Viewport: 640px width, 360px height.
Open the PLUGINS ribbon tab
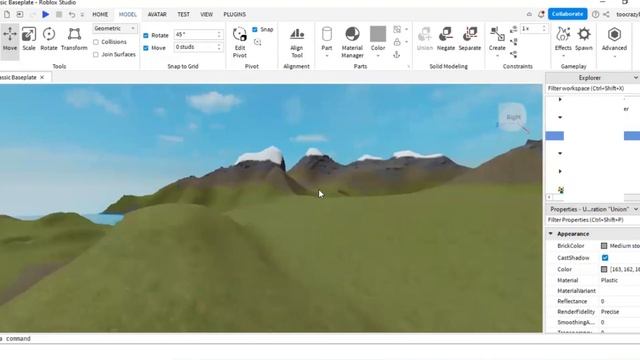coord(235,14)
